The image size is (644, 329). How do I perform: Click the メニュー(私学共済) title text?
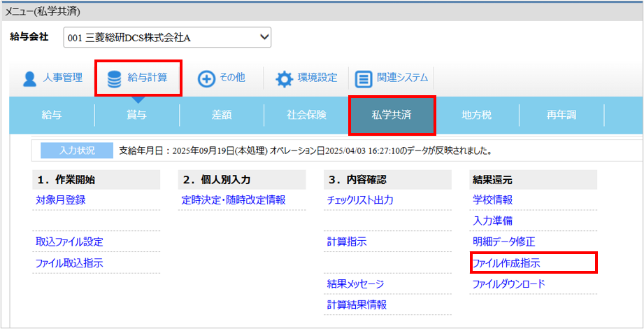[x=43, y=11]
